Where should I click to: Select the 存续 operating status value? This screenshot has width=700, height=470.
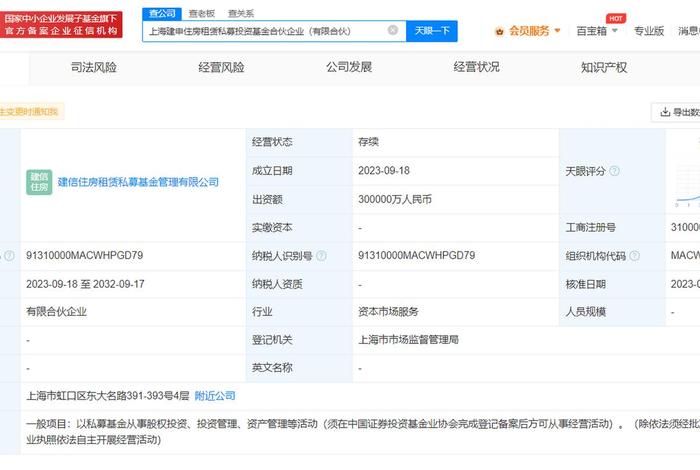368,142
